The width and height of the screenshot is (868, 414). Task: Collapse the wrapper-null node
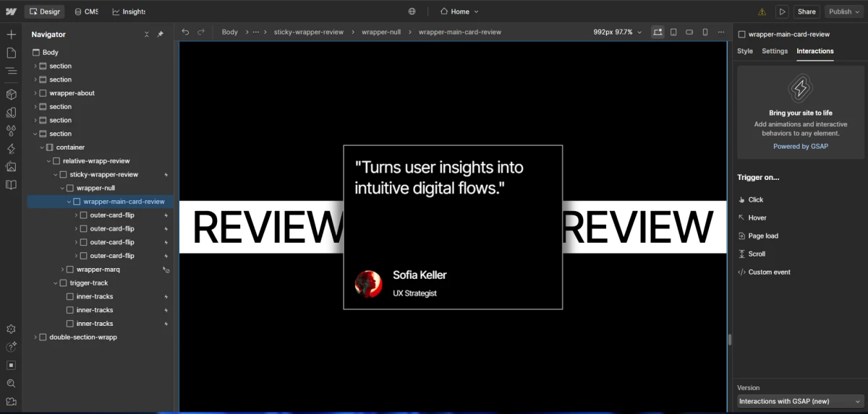click(62, 188)
